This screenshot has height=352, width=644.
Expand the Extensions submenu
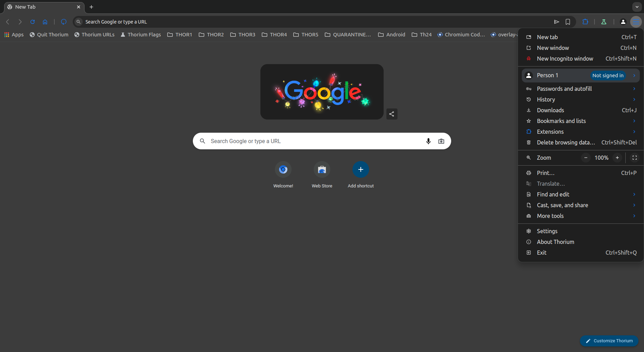(581, 132)
